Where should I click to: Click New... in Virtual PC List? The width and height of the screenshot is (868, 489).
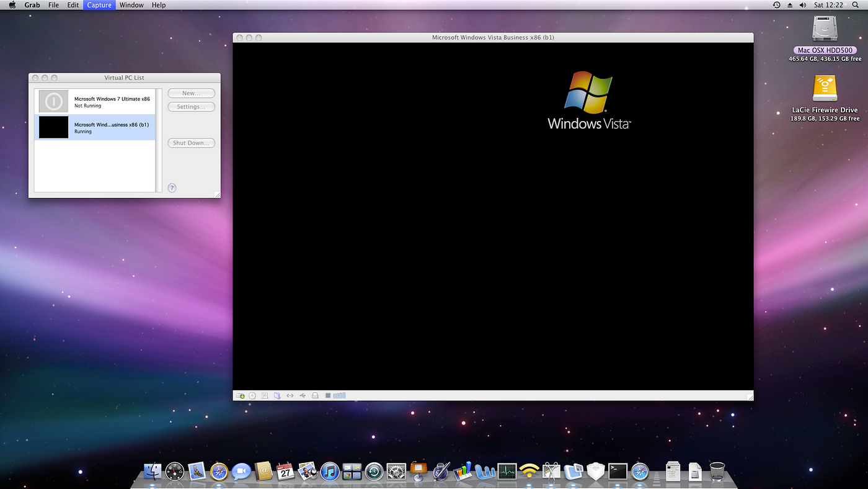[191, 93]
